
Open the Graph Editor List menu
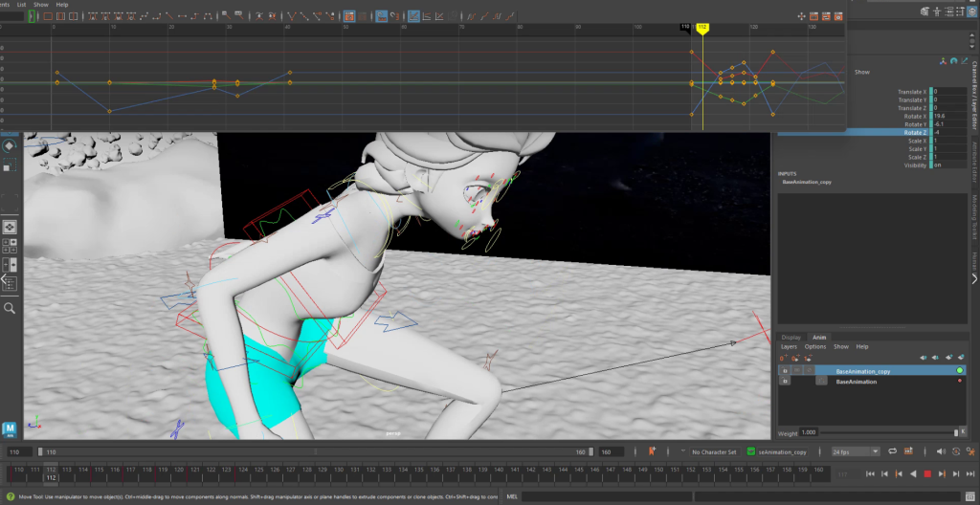[21, 5]
